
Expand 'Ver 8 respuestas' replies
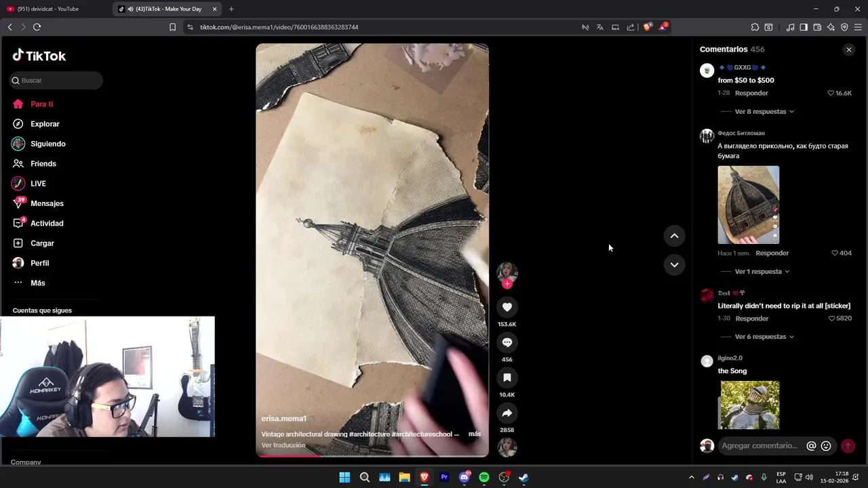(764, 111)
